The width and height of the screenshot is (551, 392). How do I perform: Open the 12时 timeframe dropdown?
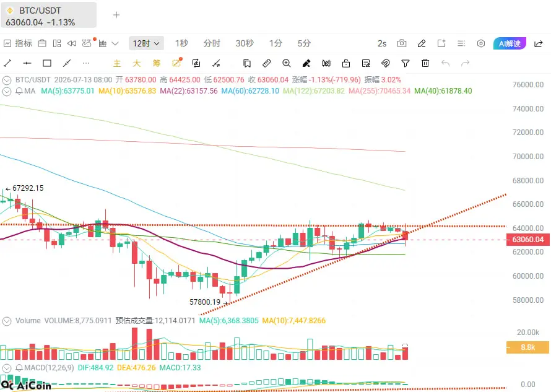click(146, 43)
